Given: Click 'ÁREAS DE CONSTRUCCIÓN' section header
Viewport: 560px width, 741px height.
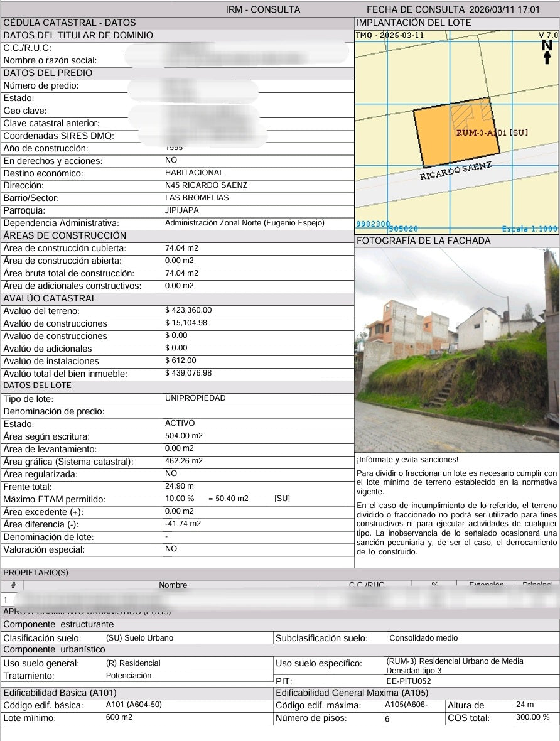Looking at the screenshot, I should click(65, 235).
